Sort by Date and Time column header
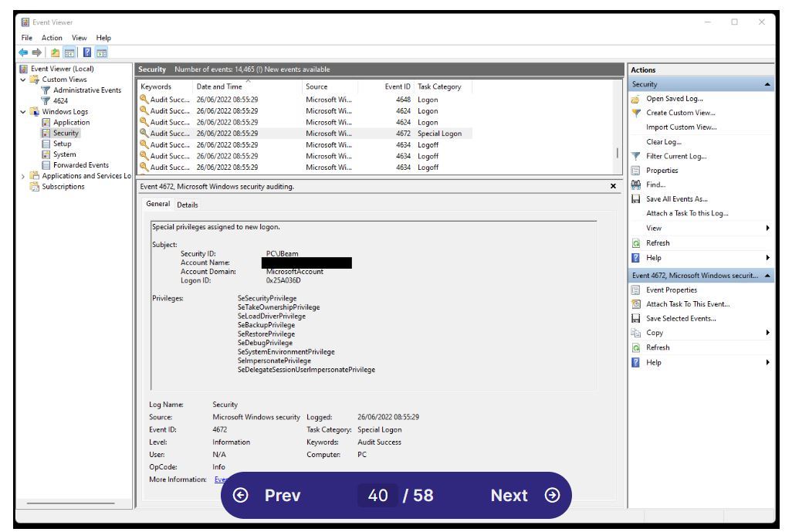 pyautogui.click(x=248, y=87)
